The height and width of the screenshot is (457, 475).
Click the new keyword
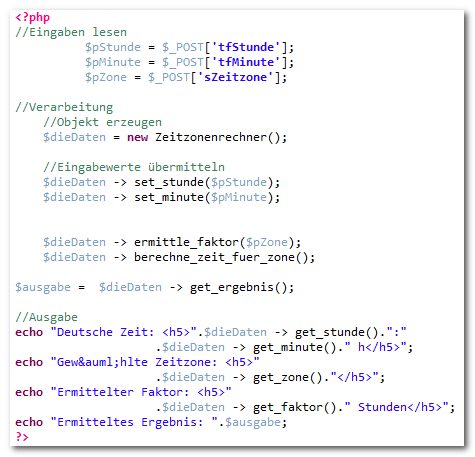(x=137, y=137)
